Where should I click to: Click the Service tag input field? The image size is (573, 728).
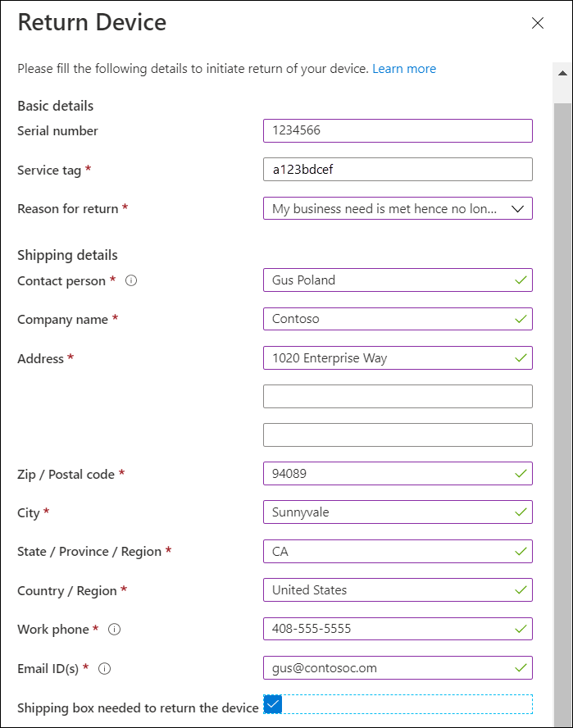point(398,170)
